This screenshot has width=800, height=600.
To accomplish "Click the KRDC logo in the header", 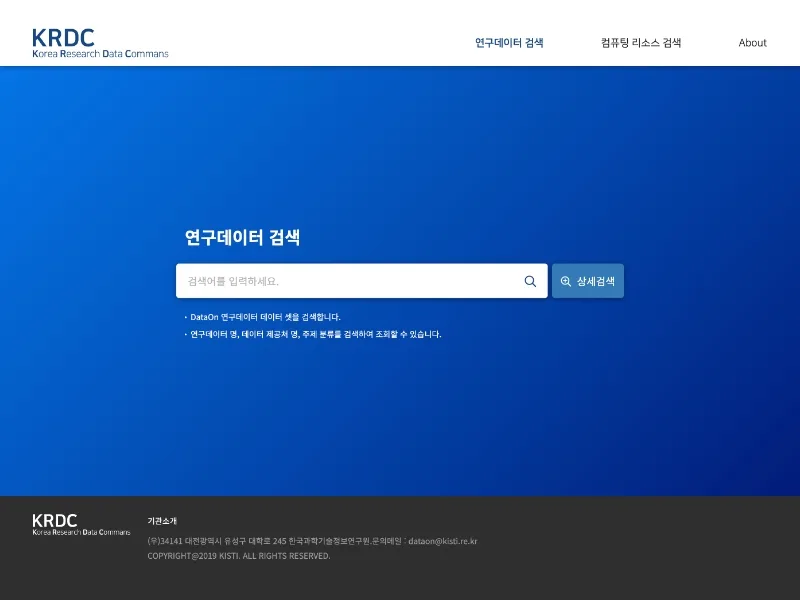I will (x=100, y=43).
